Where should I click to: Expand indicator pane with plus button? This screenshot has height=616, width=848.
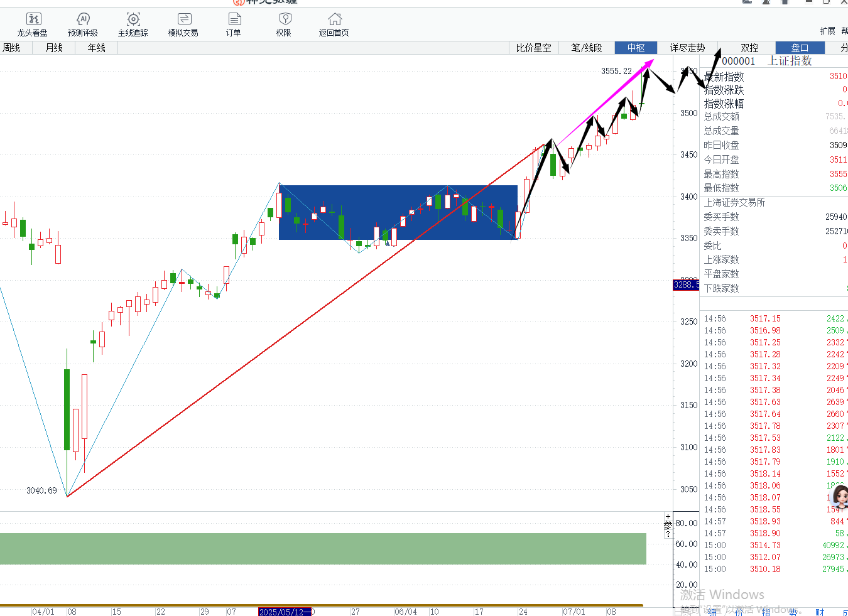click(668, 516)
